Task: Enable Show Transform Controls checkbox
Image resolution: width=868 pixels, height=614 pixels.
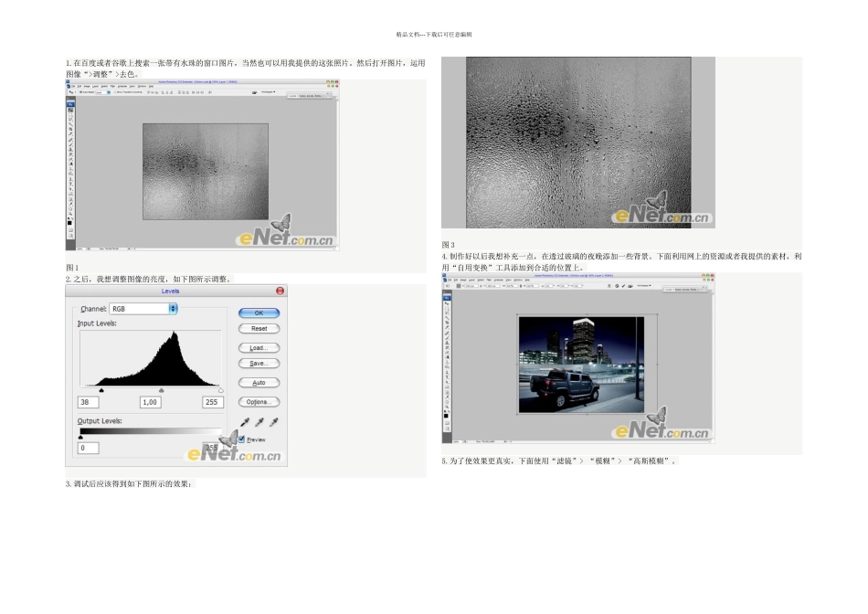Action: [x=115, y=92]
